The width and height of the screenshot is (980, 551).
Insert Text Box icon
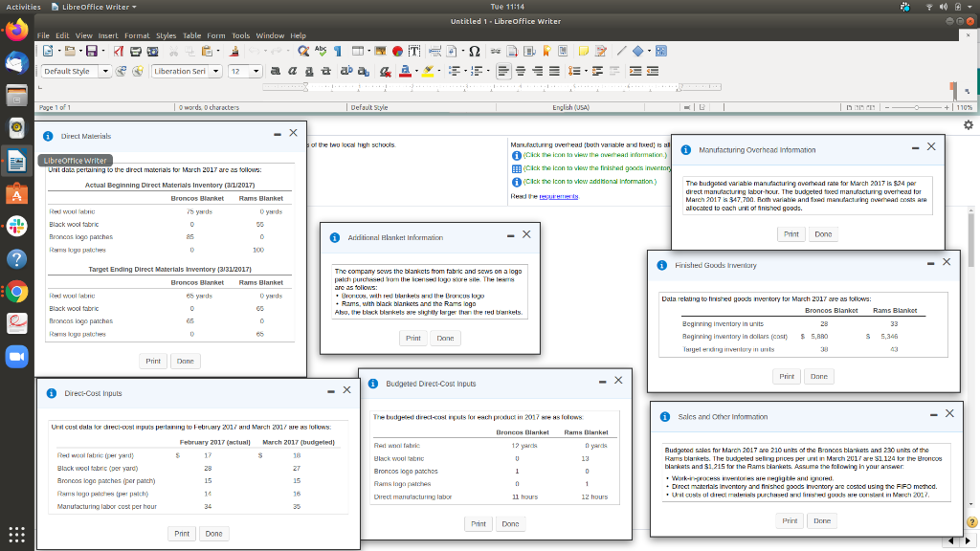tap(414, 52)
